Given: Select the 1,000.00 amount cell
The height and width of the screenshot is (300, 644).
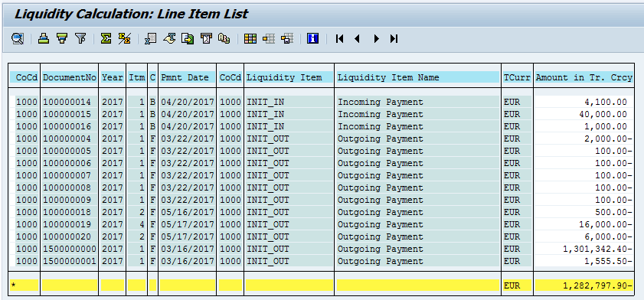Looking at the screenshot, I should point(584,126).
